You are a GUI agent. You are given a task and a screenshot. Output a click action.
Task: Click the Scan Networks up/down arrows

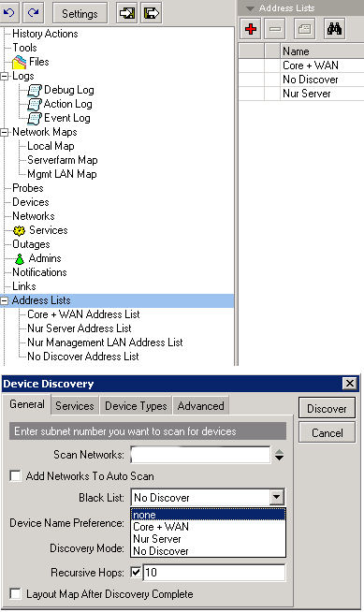279,455
